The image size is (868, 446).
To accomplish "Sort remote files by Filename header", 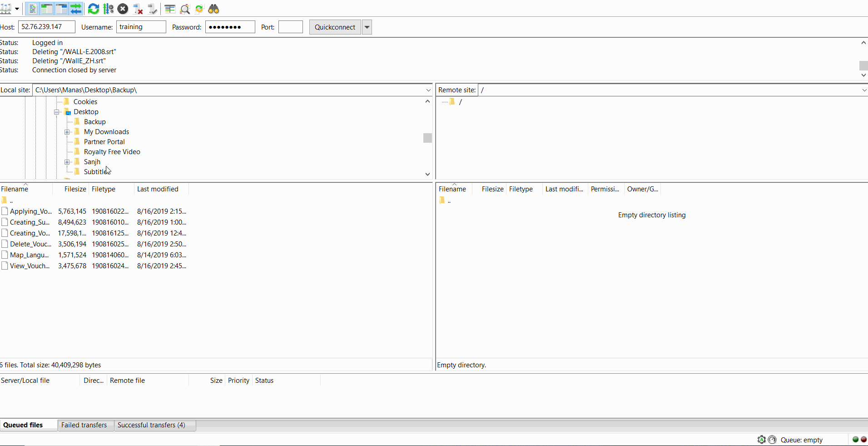I will pyautogui.click(x=454, y=189).
